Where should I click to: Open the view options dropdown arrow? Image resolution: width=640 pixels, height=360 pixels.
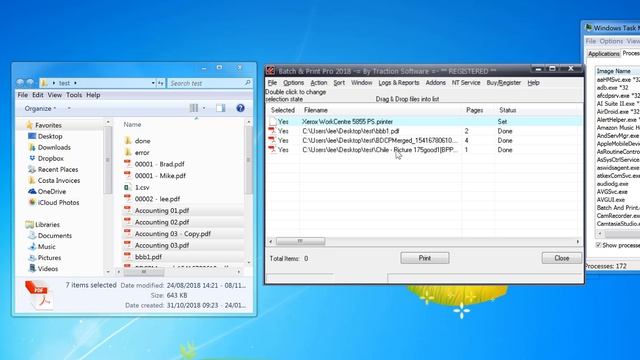pos(204,108)
